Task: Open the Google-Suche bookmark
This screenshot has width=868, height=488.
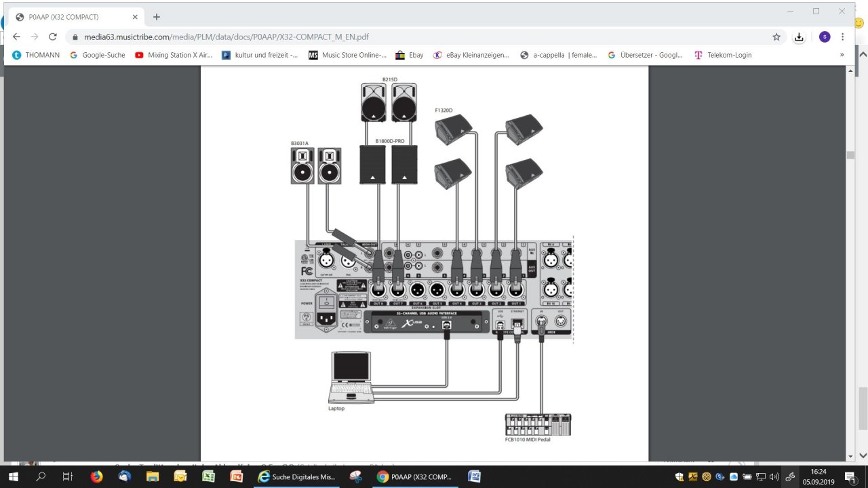Action: pyautogui.click(x=98, y=55)
